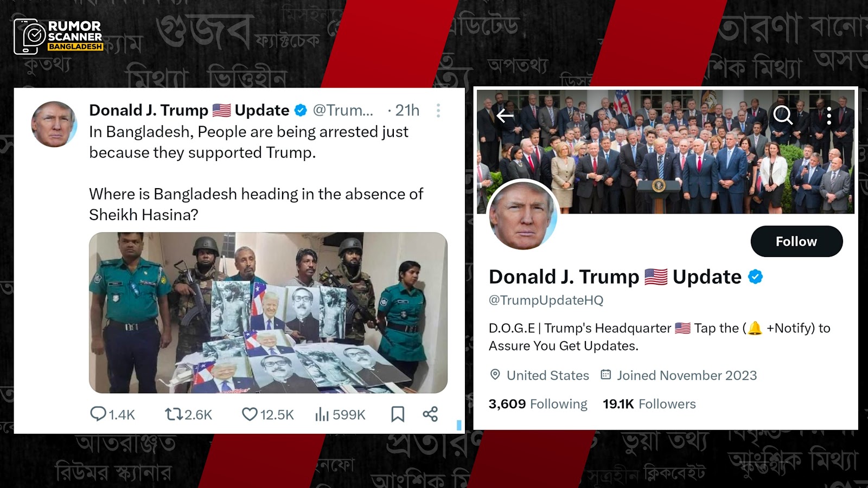Open the tweet's attached arrest photo
This screenshot has width=868, height=488.
[268, 313]
